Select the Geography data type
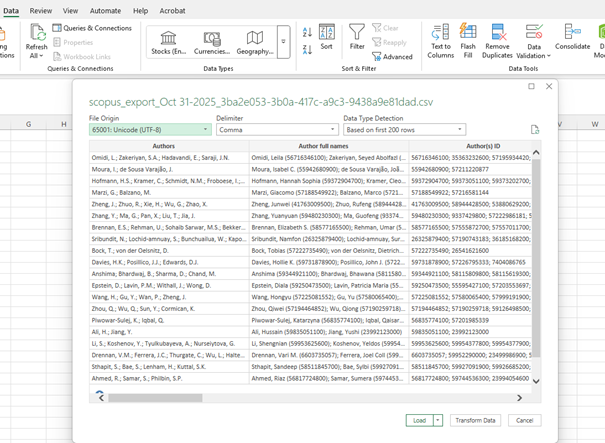The image size is (605, 443). [254, 40]
